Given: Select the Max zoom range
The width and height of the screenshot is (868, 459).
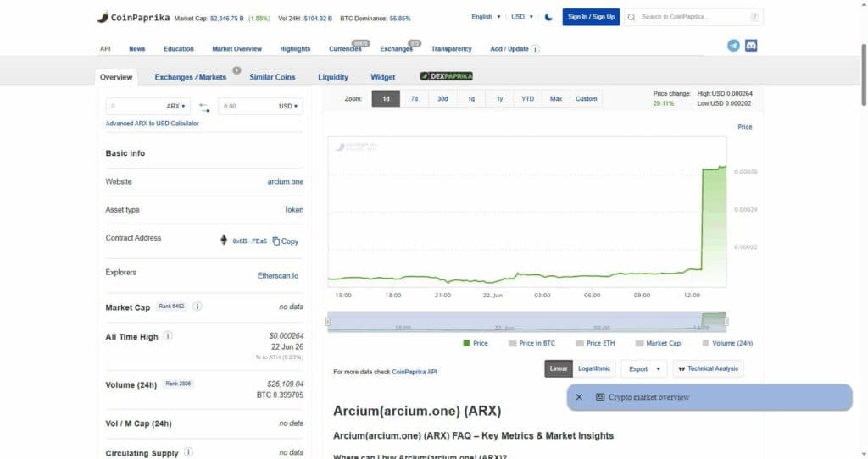Looking at the screenshot, I should click(556, 98).
